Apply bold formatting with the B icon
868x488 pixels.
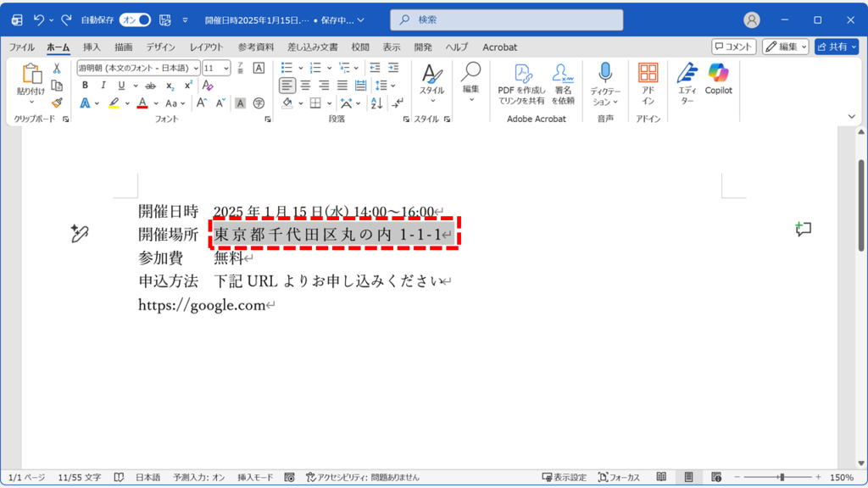[86, 86]
